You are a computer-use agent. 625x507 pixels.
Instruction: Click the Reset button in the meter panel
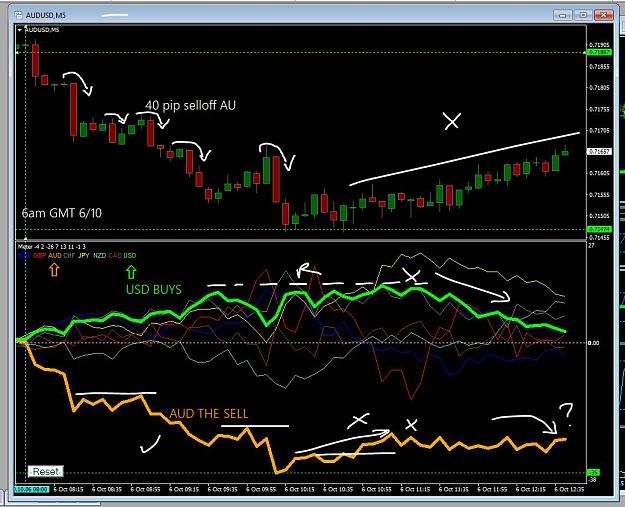45,472
